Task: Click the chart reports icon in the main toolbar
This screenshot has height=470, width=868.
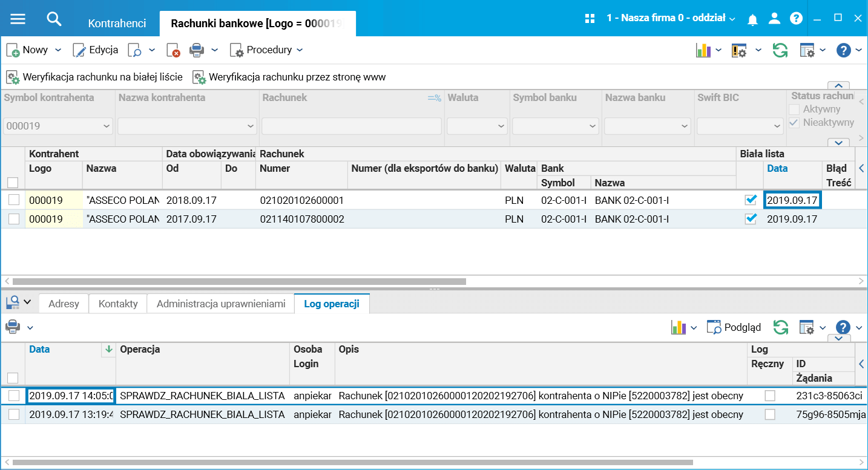Action: point(703,51)
